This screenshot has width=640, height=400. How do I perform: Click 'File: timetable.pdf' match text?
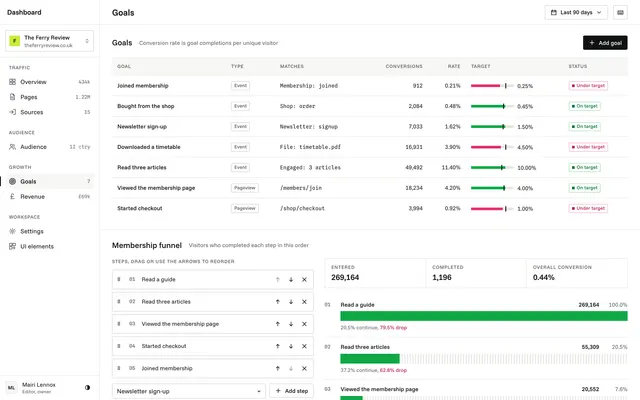pyautogui.click(x=310, y=147)
